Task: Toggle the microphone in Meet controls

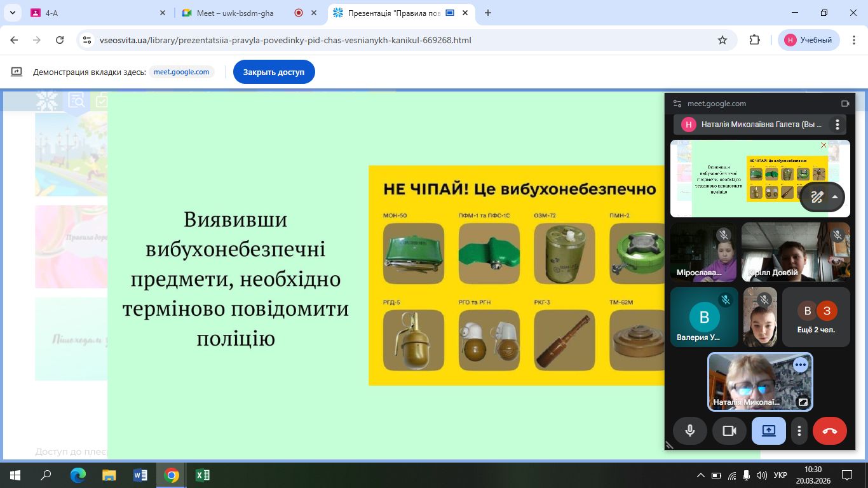Action: click(x=689, y=431)
